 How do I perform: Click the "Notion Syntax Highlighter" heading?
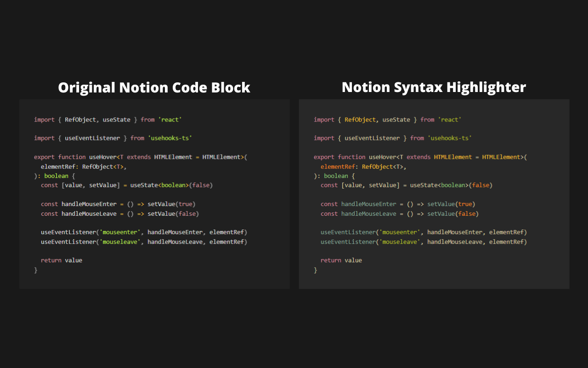434,87
